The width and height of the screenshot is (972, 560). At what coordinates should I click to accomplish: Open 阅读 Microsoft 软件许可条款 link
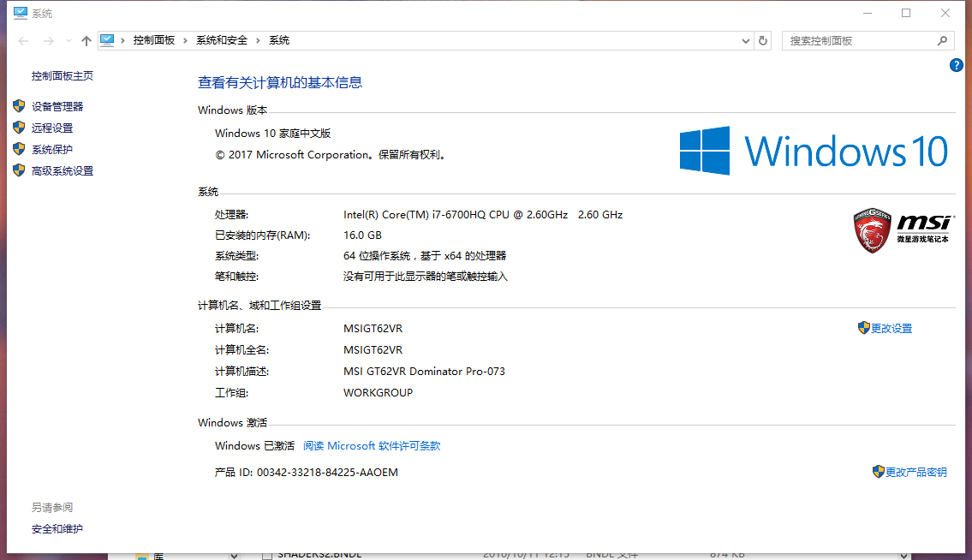(372, 446)
